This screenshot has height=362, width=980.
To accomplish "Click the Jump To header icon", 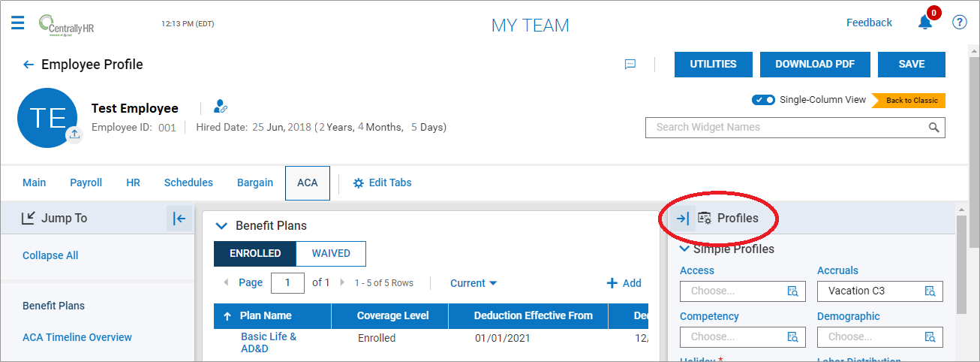I will tap(29, 219).
